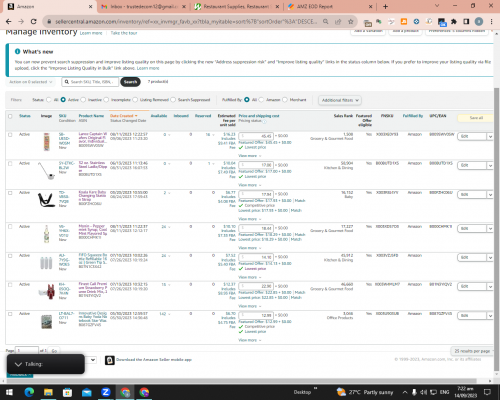Screen dimensions: 500x400
Task: Open File Explorer from the taskbar
Action: click(x=48, y=392)
